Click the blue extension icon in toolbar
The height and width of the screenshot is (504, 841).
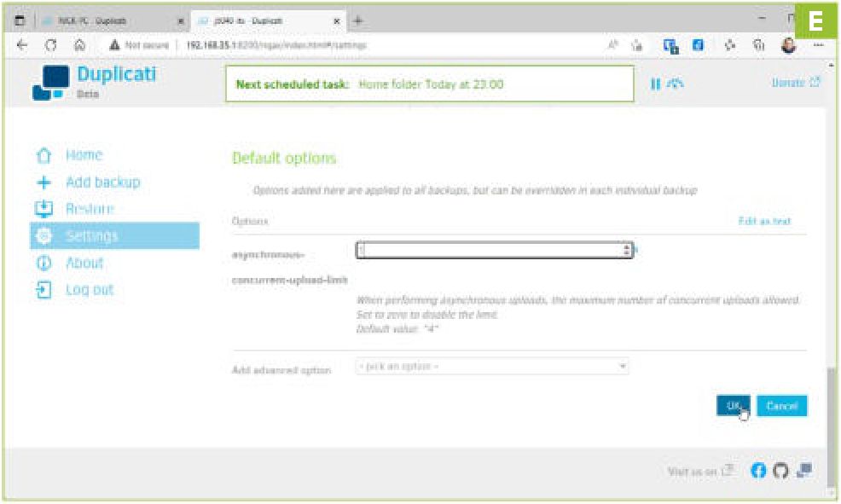pyautogui.click(x=698, y=45)
